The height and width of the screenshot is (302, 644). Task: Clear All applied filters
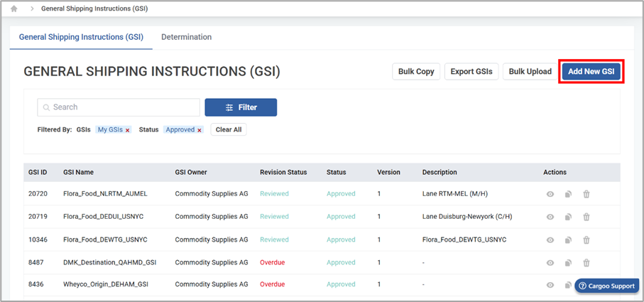(x=229, y=129)
